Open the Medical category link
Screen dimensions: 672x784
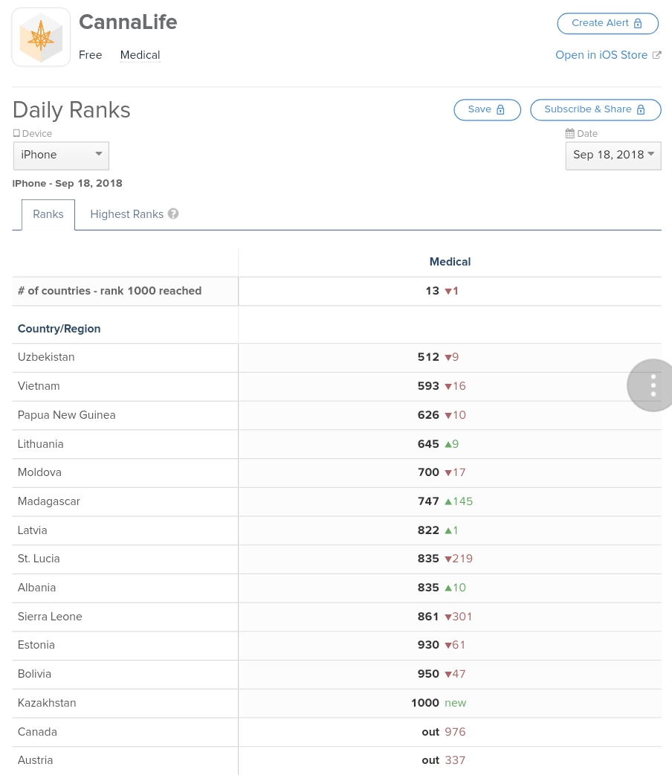(139, 54)
